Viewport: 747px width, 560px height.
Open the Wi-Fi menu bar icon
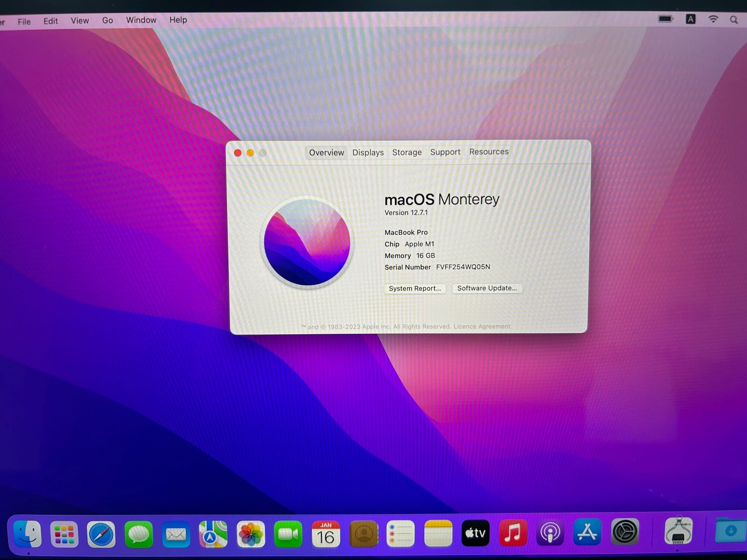pos(713,19)
